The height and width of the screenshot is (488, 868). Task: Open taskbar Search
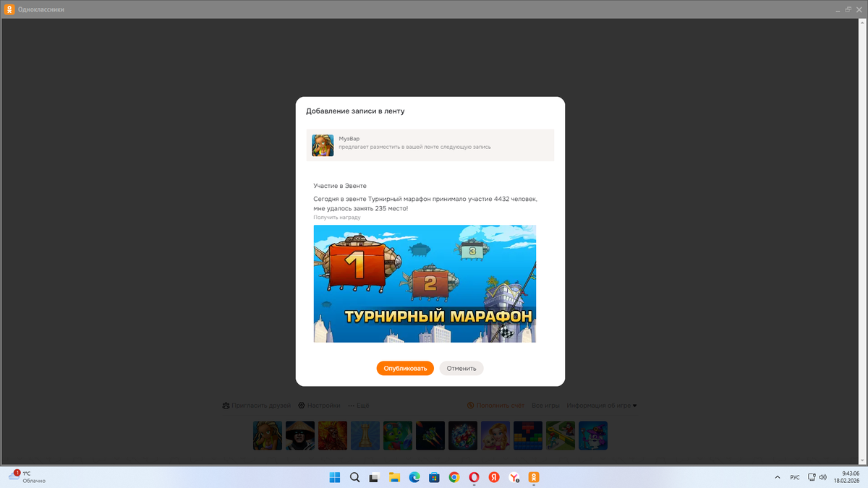coord(355,477)
